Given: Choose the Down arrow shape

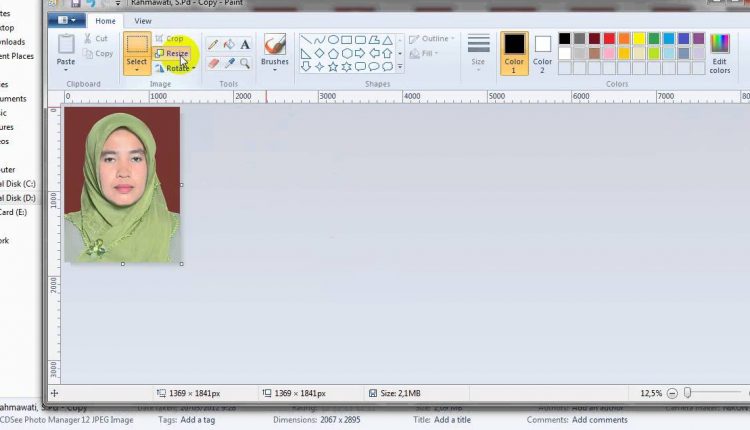Looking at the screenshot, I should 306,66.
